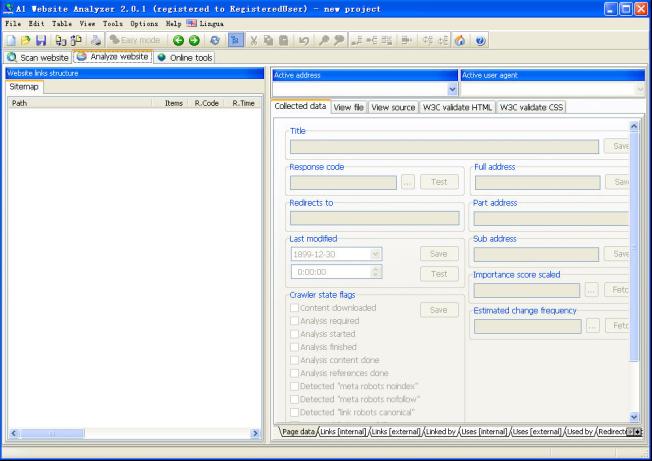Click the R.Code column header
Screen dimensions: 652x461
(x=207, y=103)
